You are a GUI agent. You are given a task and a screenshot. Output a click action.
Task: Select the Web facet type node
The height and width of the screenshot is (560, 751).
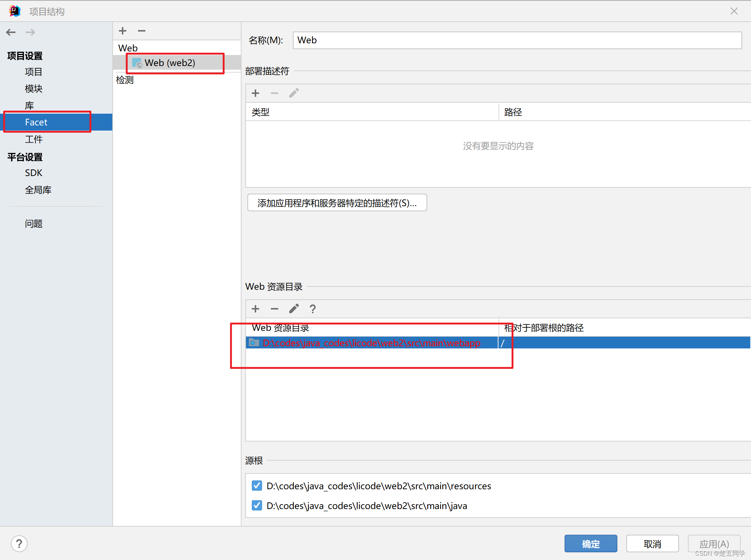tap(128, 48)
